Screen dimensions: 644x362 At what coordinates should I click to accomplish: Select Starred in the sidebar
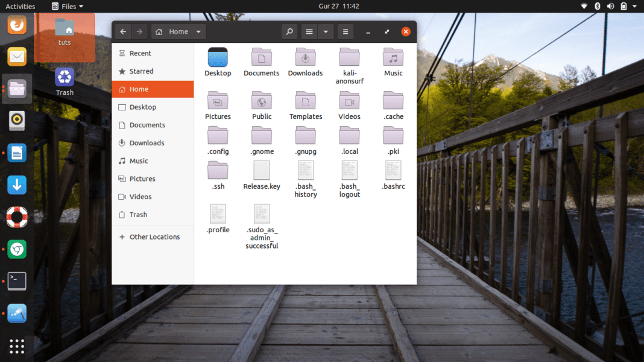pos(139,71)
